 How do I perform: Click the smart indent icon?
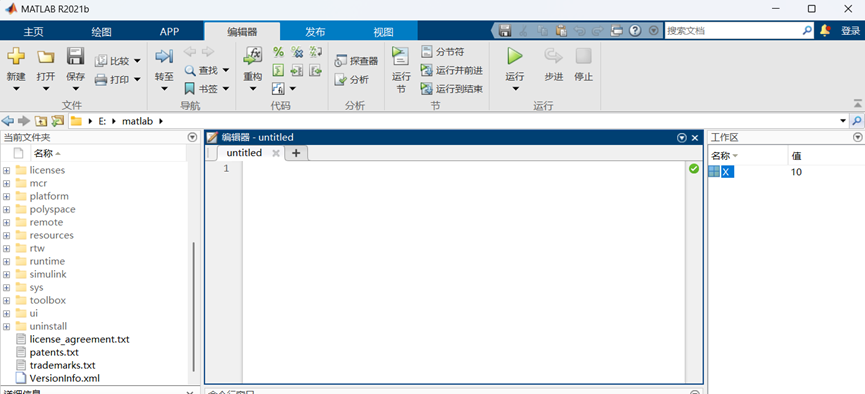(279, 70)
